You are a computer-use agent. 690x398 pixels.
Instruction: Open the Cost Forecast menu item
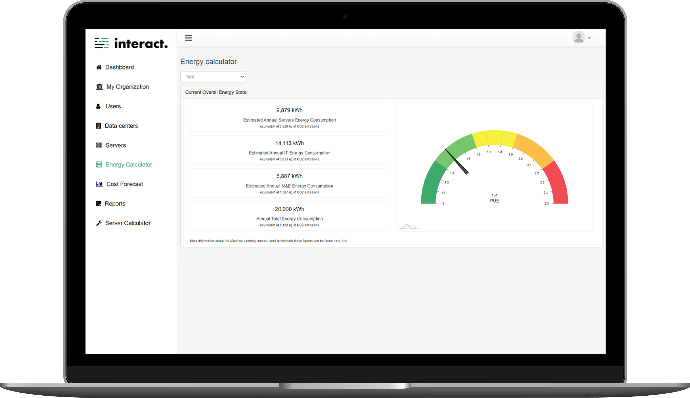coord(120,184)
